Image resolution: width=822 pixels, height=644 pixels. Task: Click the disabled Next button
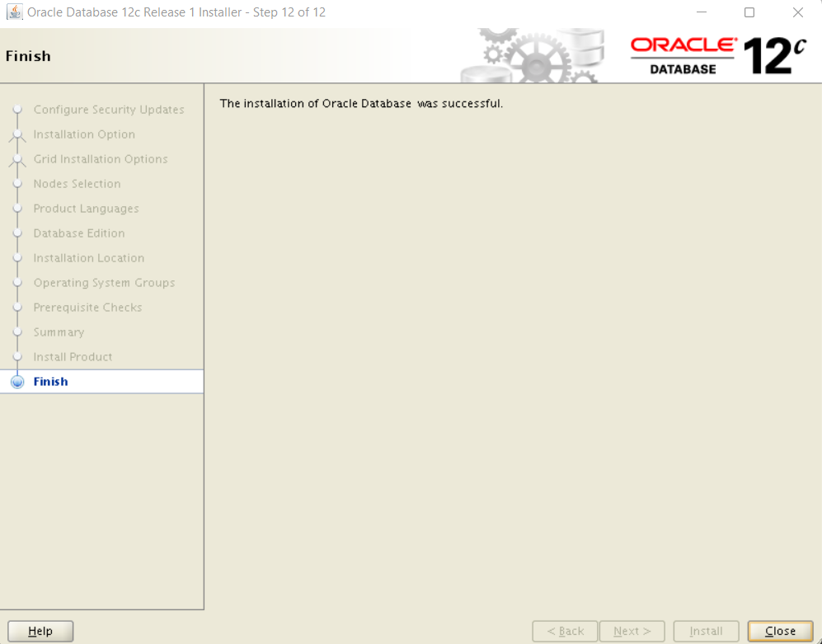point(632,631)
